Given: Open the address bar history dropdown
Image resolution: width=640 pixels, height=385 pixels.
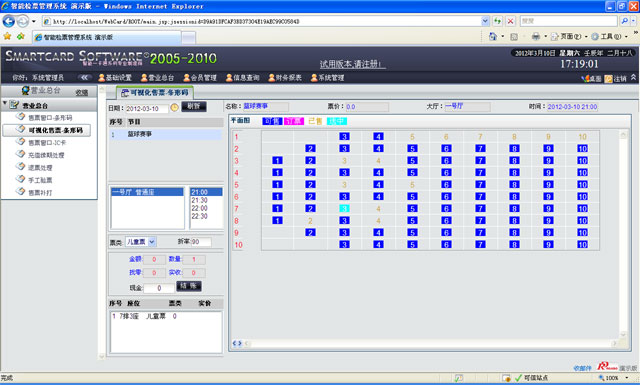Looking at the screenshot, I should (485, 21).
